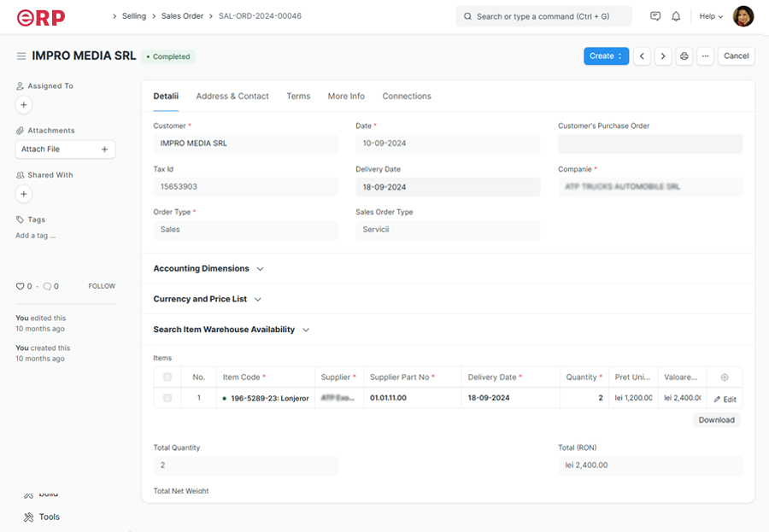
Task: Toggle the sidebar hamburger menu
Action: (21, 56)
